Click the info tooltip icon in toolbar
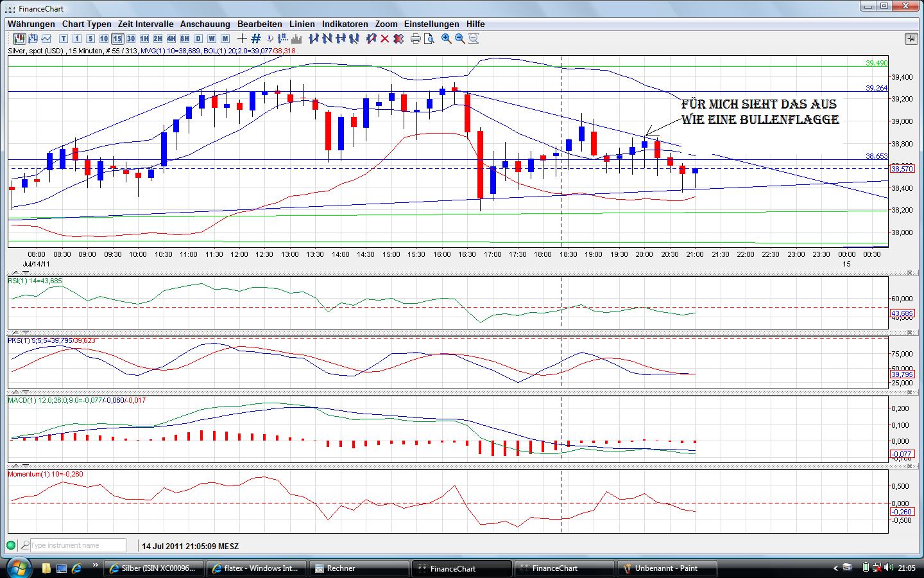The width and height of the screenshot is (924, 578). pos(269,39)
